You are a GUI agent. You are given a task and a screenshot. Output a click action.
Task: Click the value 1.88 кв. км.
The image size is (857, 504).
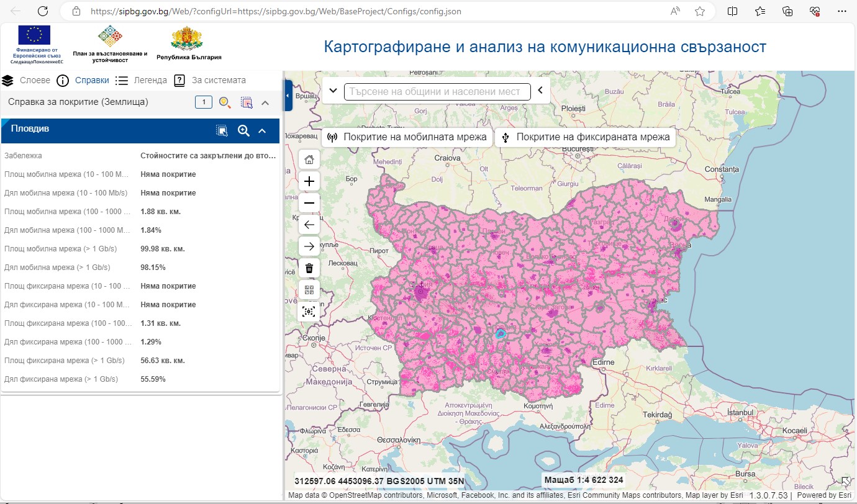pos(160,212)
